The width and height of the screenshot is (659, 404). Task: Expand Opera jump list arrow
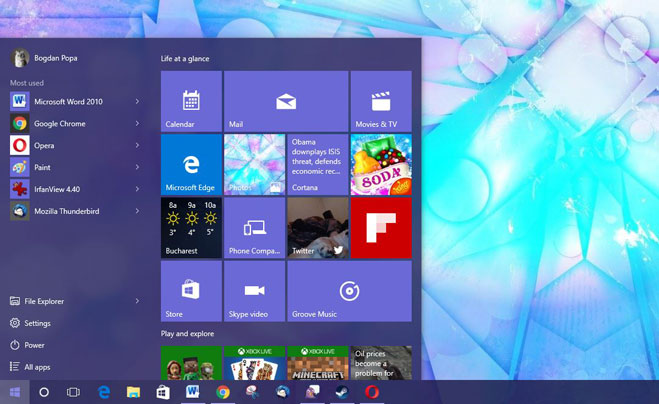(x=137, y=145)
